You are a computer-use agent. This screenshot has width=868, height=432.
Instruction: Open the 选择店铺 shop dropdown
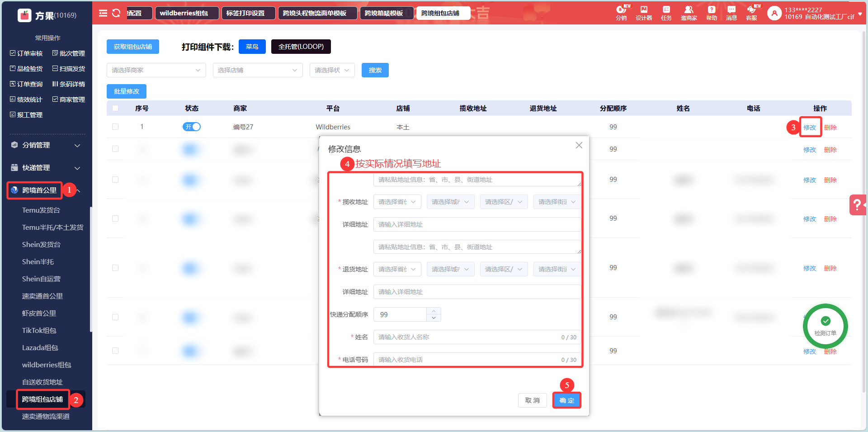(257, 70)
